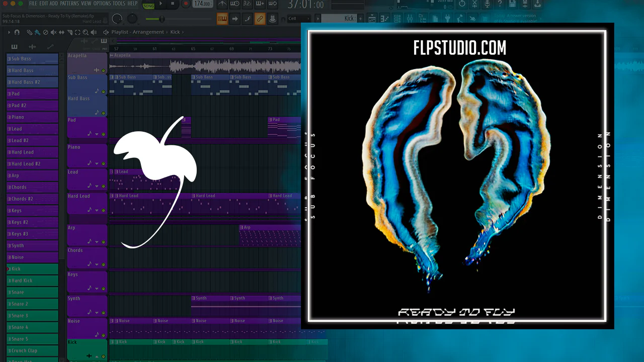Expand the Hard Lead track arrow
644x362 pixels.
(97, 211)
